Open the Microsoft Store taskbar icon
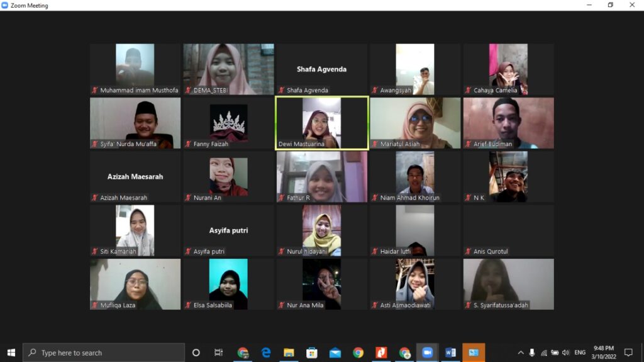The width and height of the screenshot is (644, 362). pyautogui.click(x=312, y=353)
